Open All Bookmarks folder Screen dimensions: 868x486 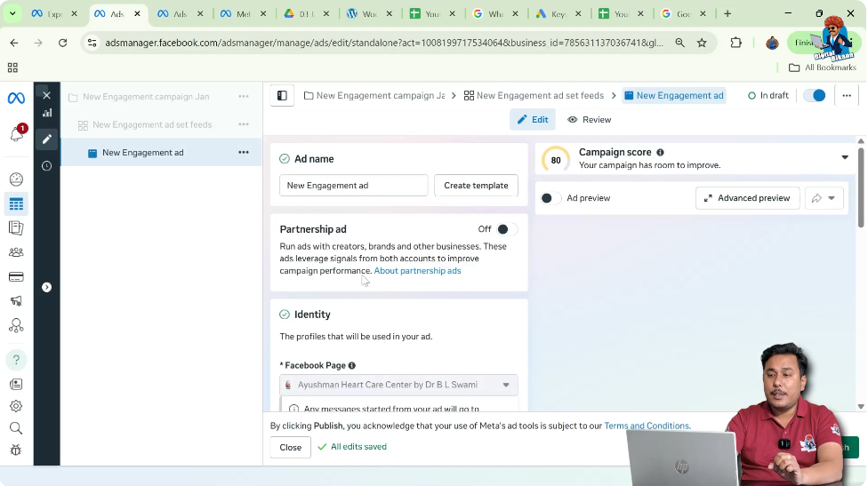point(822,68)
